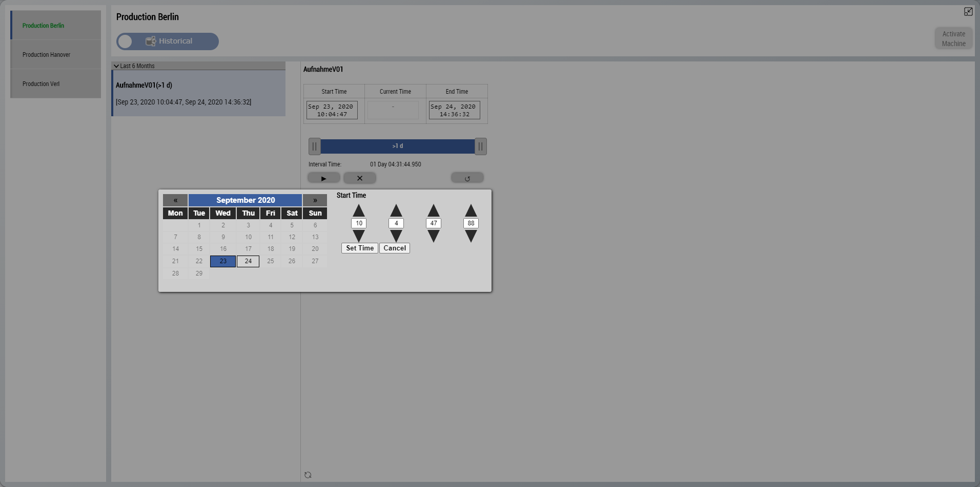This screenshot has height=487, width=980.
Task: Toggle the Historical mode switch
Action: point(125,41)
